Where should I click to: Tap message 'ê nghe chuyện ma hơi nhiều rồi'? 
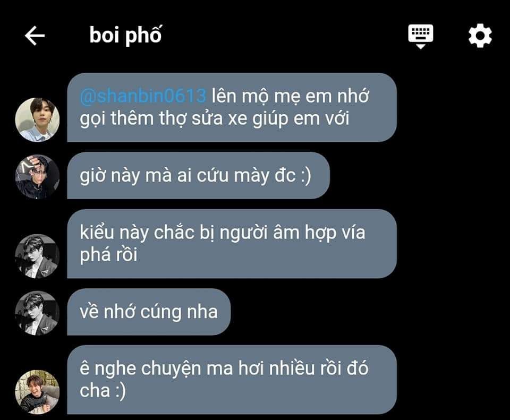coord(232,380)
